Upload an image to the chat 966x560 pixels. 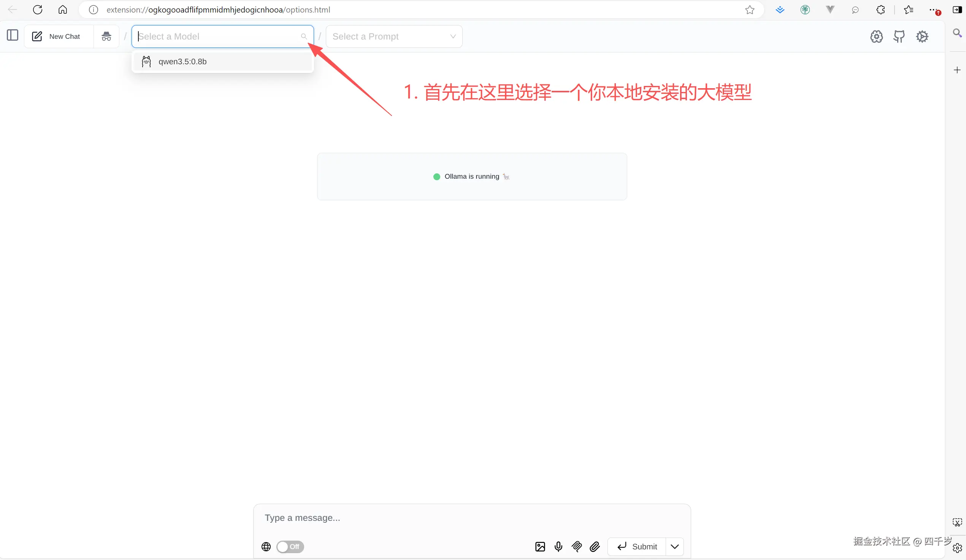[x=539, y=547]
